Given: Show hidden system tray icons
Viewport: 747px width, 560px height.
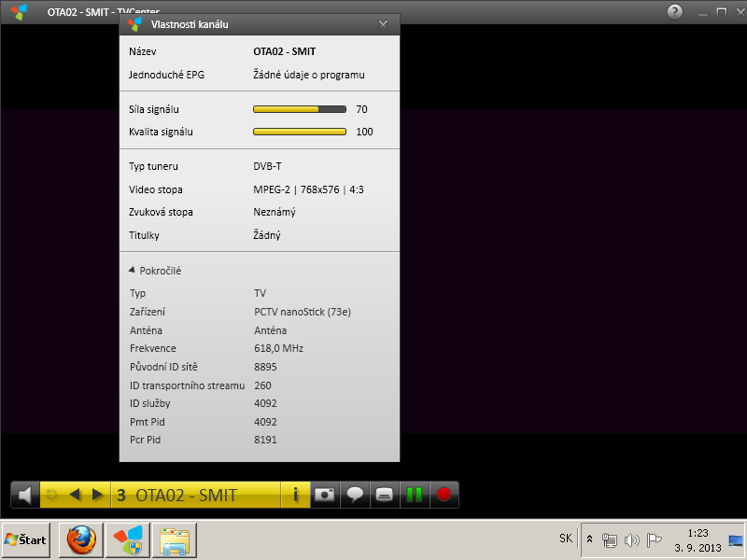Looking at the screenshot, I should (x=589, y=539).
